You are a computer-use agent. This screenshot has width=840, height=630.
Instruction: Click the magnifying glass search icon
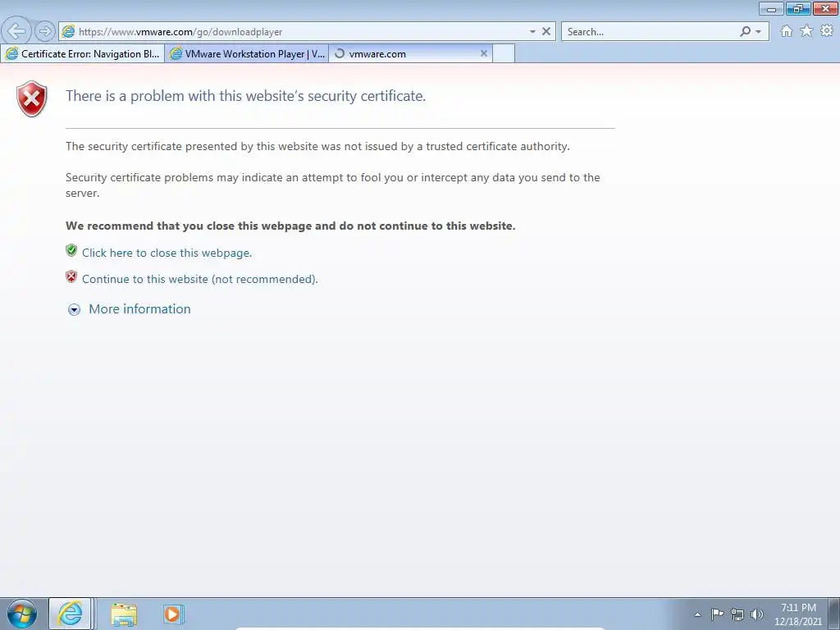point(745,32)
